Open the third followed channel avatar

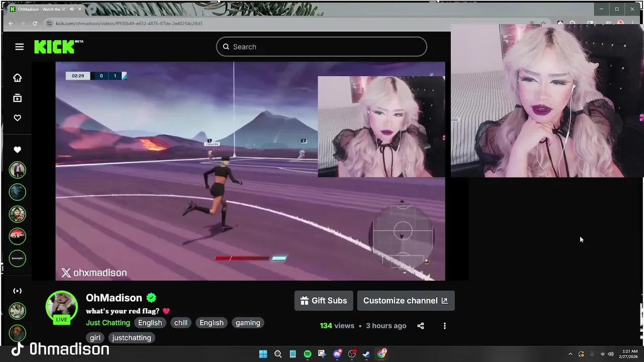coord(18,214)
